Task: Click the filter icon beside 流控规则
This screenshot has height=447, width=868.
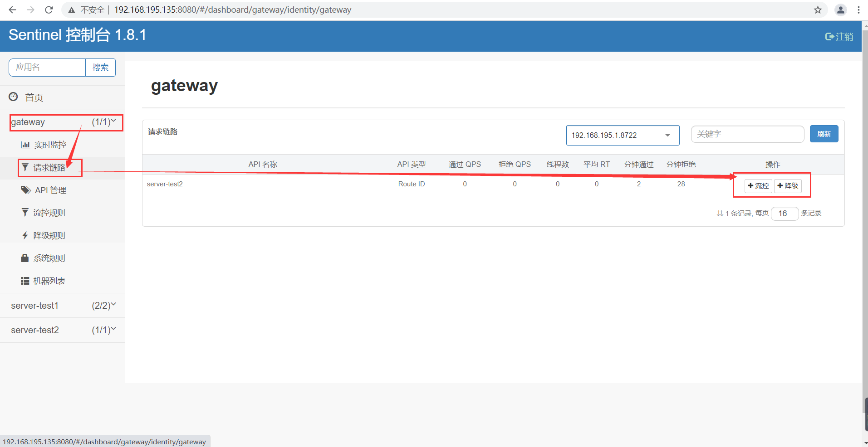Action: click(25, 212)
